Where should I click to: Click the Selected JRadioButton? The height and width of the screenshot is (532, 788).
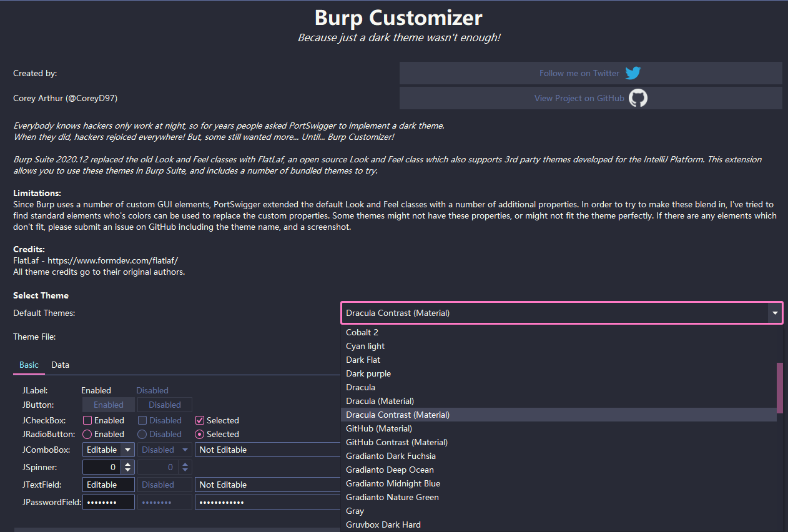point(201,434)
